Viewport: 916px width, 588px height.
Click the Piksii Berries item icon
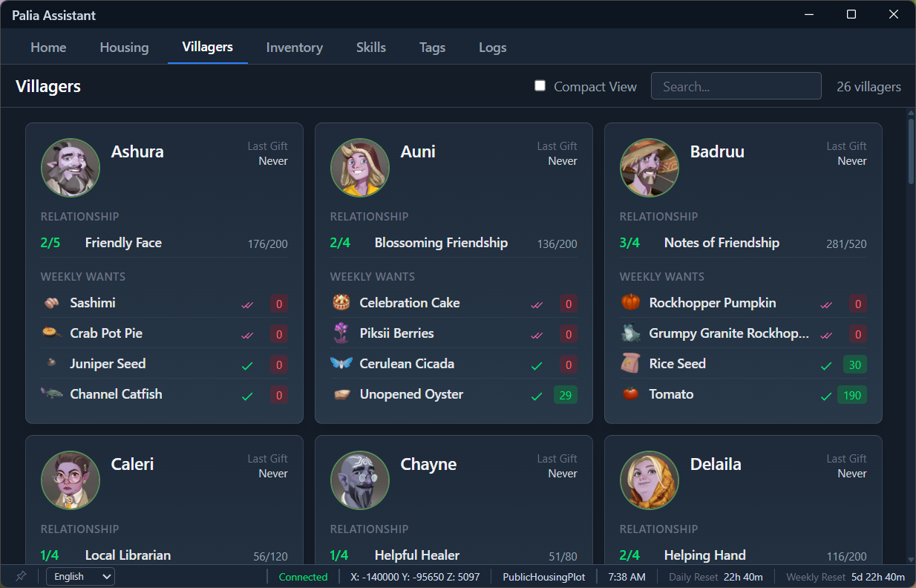point(341,333)
